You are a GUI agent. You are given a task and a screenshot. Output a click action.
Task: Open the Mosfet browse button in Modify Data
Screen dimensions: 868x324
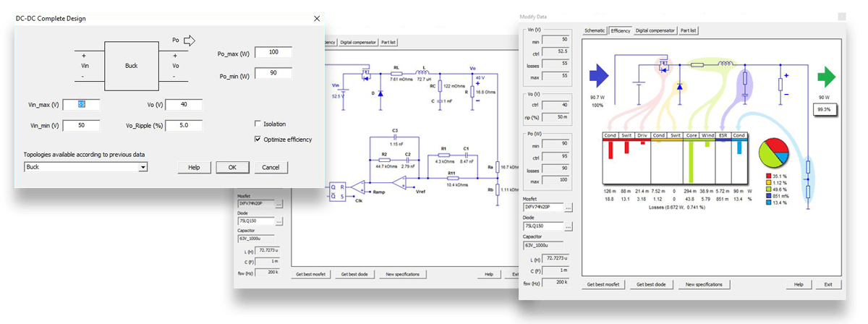pyautogui.click(x=568, y=208)
